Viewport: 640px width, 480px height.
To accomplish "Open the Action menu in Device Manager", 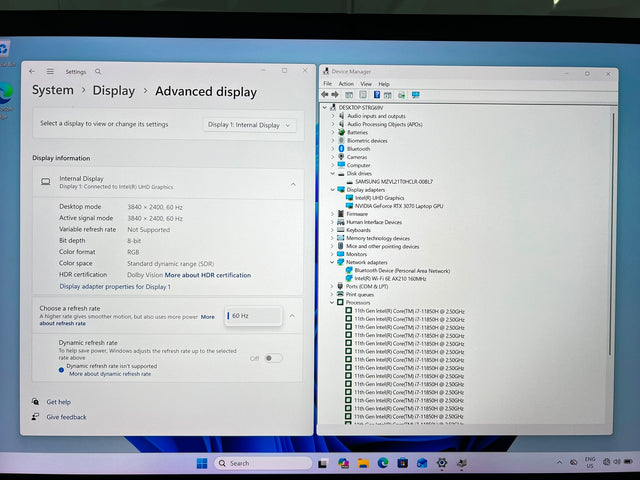I will pyautogui.click(x=346, y=84).
